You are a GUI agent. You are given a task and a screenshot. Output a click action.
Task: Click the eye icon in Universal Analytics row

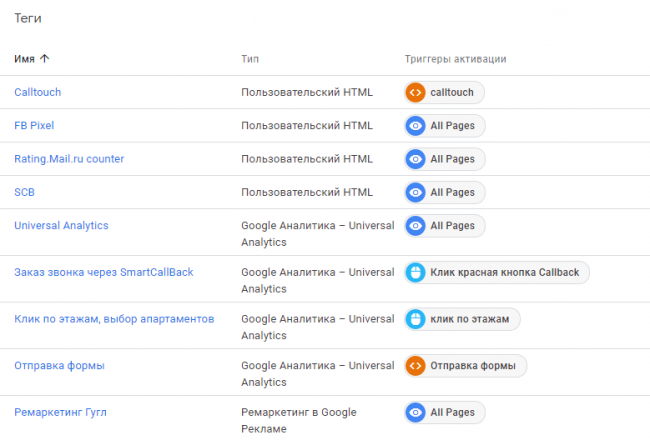point(415,225)
